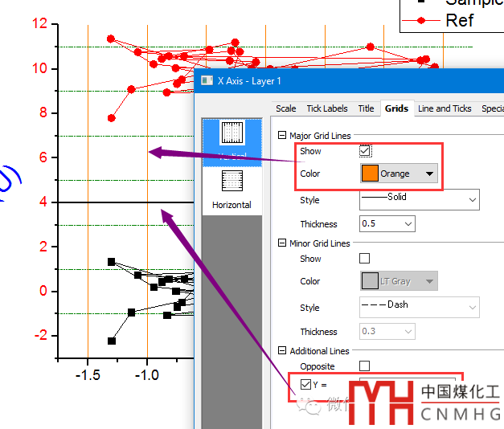Toggle the Opposite checkbox
The height and width of the screenshot is (429, 504).
365,366
